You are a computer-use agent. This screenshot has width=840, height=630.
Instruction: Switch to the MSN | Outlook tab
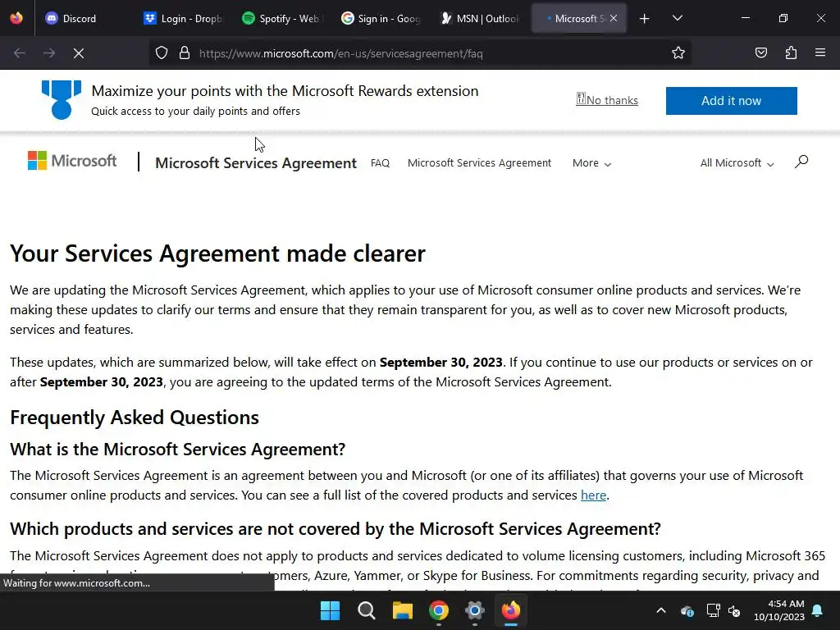pyautogui.click(x=480, y=19)
